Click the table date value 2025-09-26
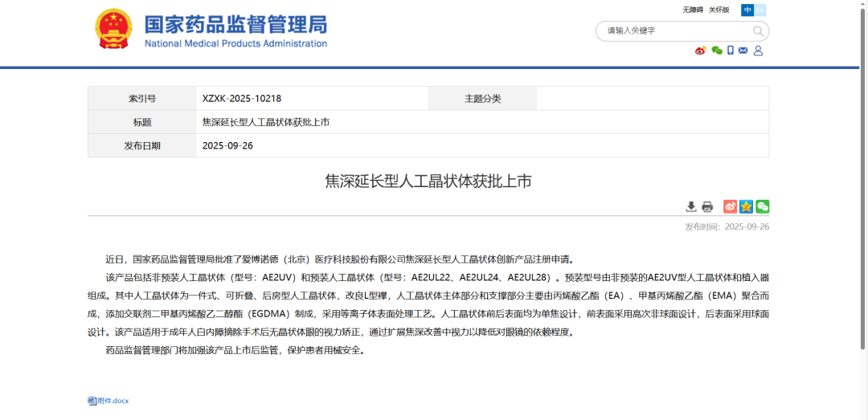868x420 pixels. click(x=228, y=145)
